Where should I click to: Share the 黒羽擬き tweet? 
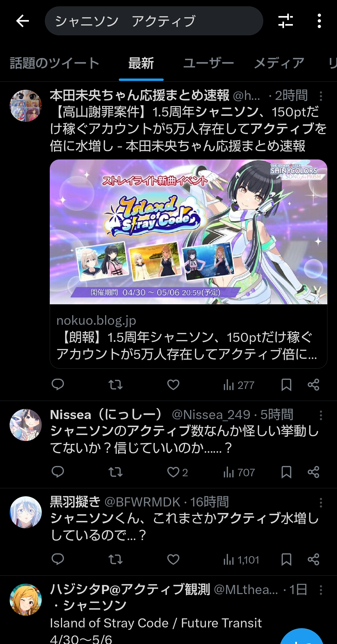pyautogui.click(x=313, y=559)
